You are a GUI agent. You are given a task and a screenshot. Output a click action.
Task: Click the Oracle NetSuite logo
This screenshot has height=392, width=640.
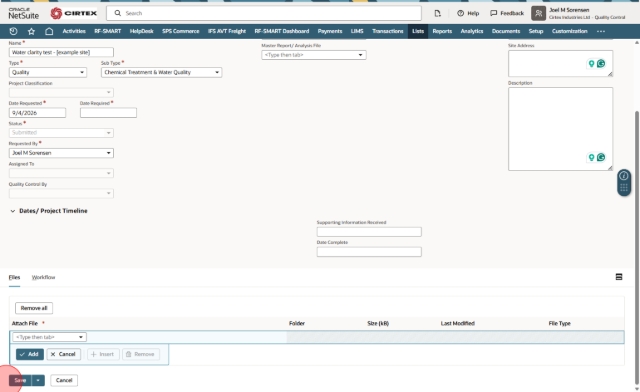(24, 13)
